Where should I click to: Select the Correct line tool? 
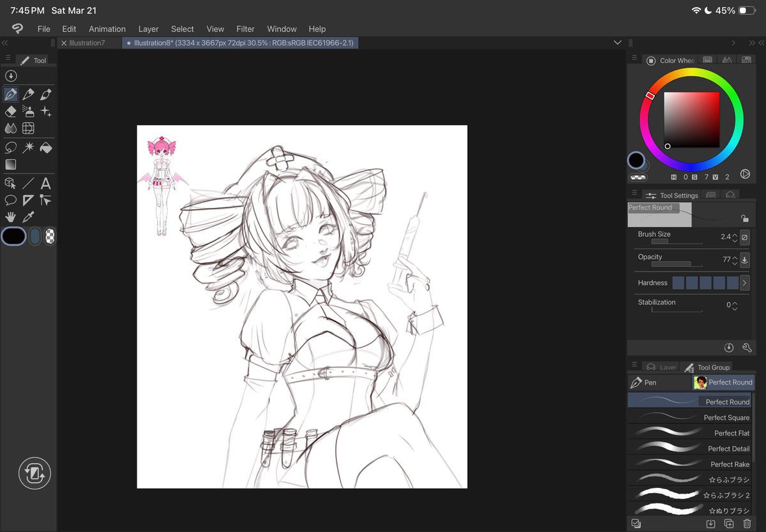(46, 200)
